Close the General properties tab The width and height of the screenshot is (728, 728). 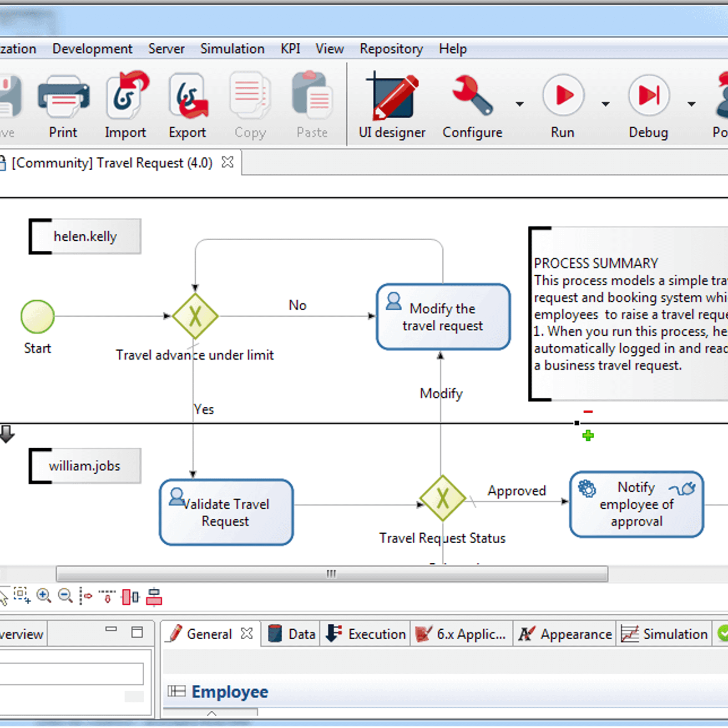pos(247,633)
